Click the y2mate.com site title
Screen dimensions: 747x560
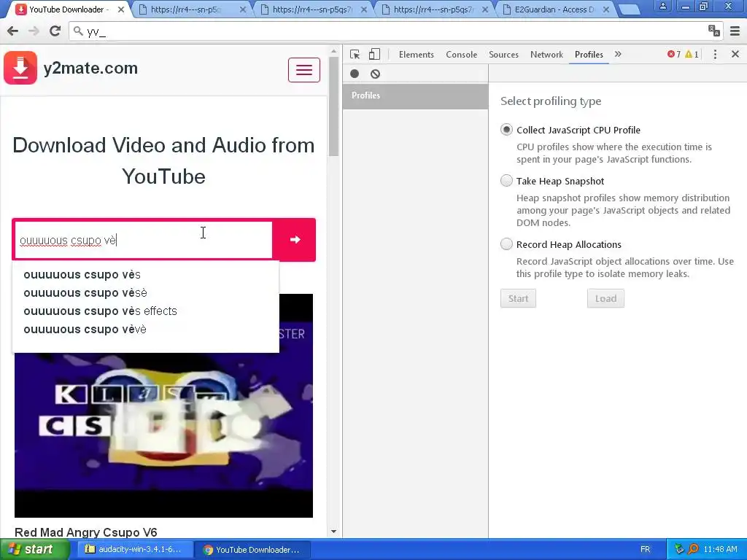coord(90,68)
